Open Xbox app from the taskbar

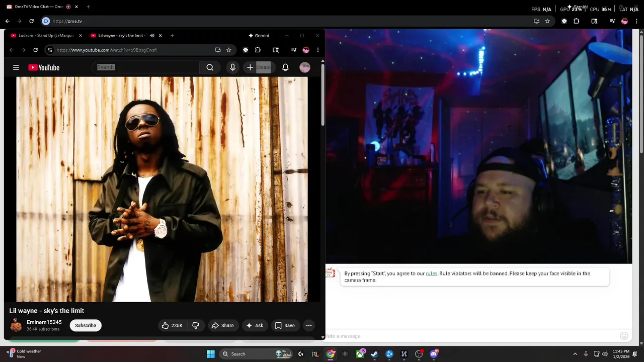tap(360, 354)
